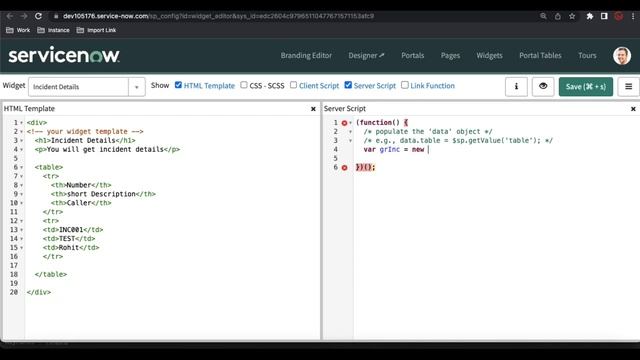Show widget info button

pos(516,87)
